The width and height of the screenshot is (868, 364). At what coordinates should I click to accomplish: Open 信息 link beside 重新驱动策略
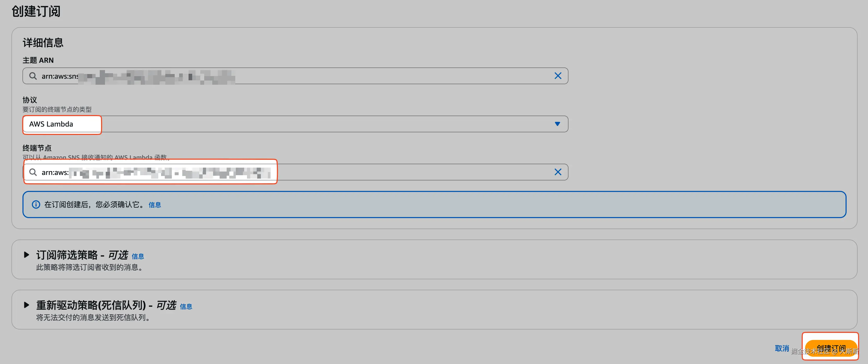click(186, 307)
